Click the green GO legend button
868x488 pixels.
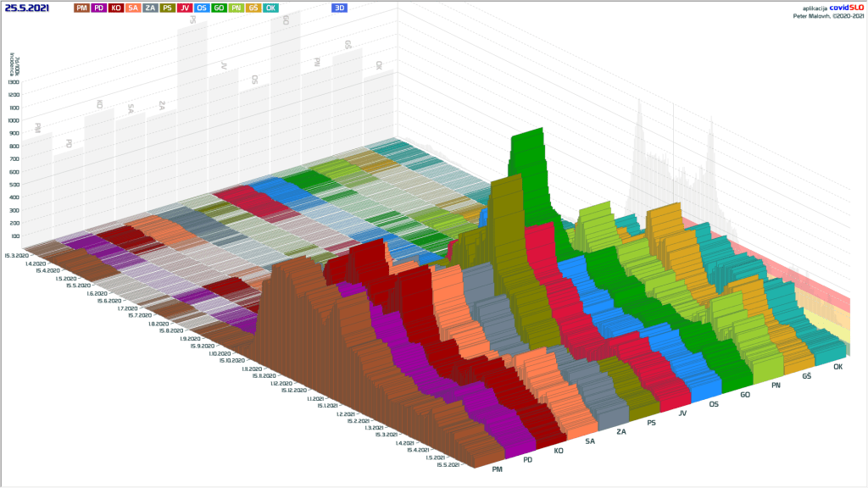click(x=219, y=8)
